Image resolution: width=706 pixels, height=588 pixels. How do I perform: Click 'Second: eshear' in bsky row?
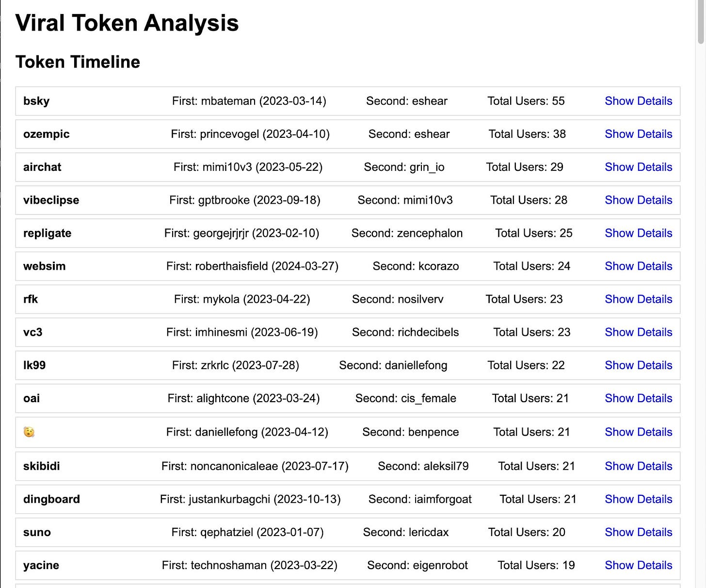(407, 101)
